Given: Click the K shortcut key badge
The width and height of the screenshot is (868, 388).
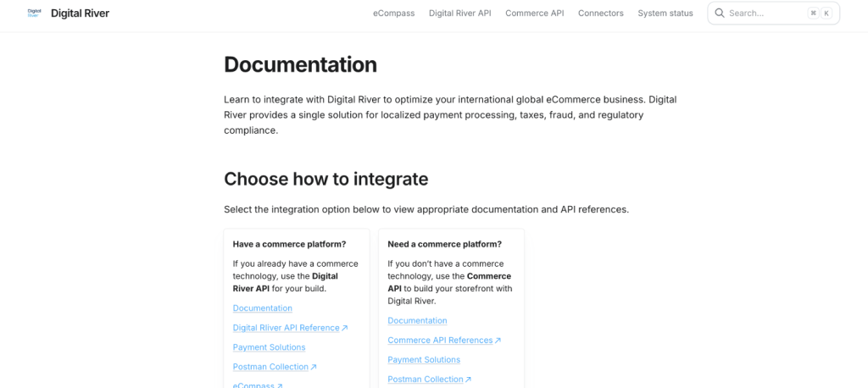Looking at the screenshot, I should tap(826, 14).
